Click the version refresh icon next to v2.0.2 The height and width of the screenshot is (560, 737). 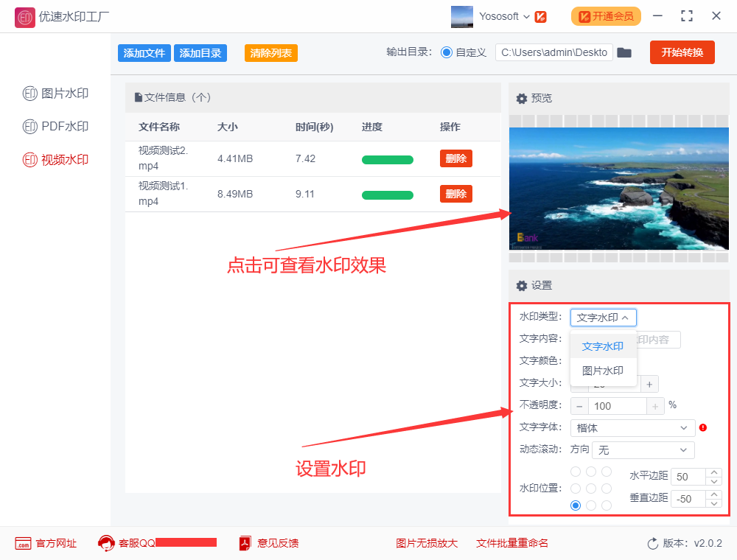(x=652, y=543)
